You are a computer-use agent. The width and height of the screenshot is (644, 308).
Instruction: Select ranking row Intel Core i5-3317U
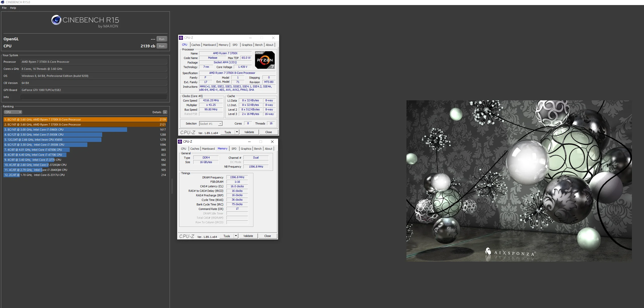click(x=85, y=175)
